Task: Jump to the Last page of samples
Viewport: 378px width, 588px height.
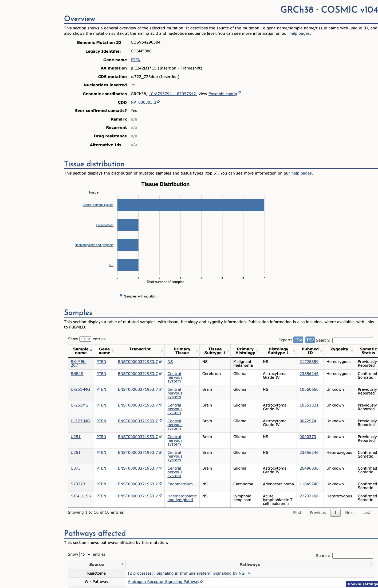Action: coord(366,513)
